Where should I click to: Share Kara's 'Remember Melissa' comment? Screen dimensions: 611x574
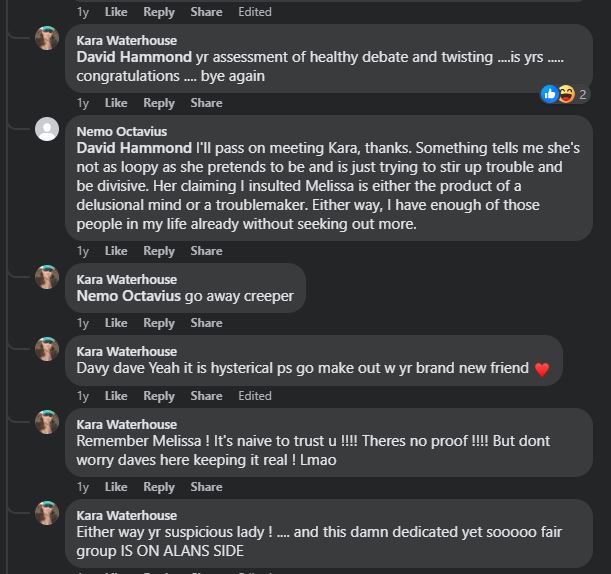pos(206,487)
